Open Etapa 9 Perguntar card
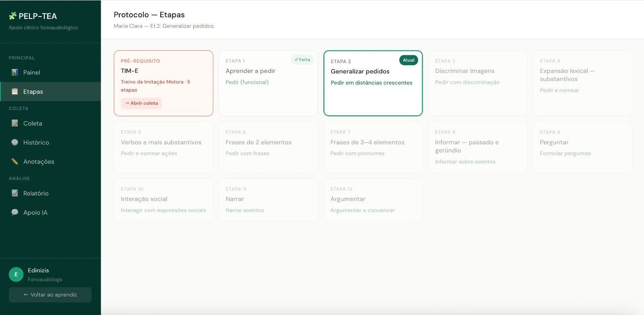This screenshot has height=315, width=644. [x=582, y=147]
